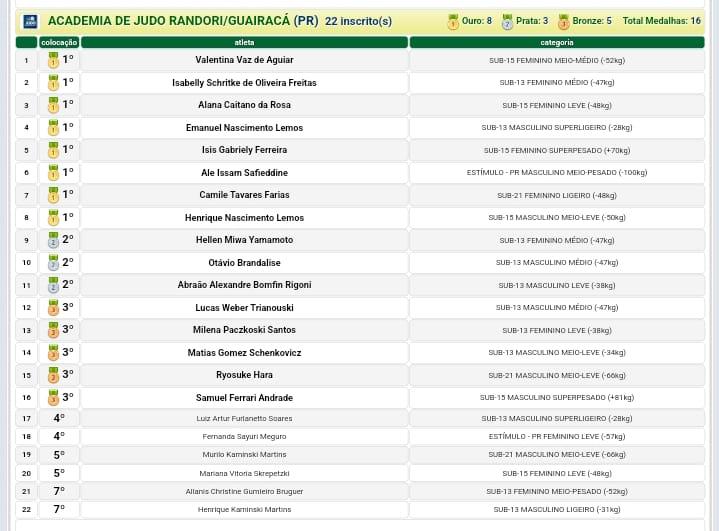Select athlete name Ale Issam Safieddine
Image resolution: width=719 pixels, height=531 pixels.
(x=244, y=172)
